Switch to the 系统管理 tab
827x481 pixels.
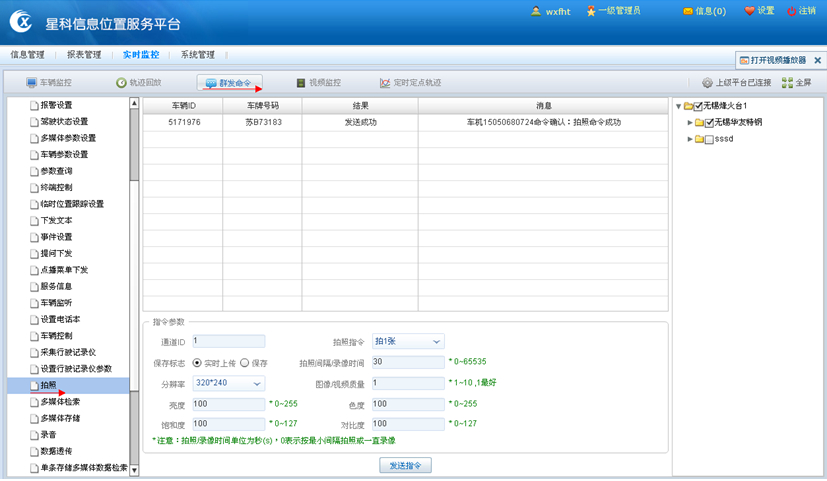[x=197, y=55]
